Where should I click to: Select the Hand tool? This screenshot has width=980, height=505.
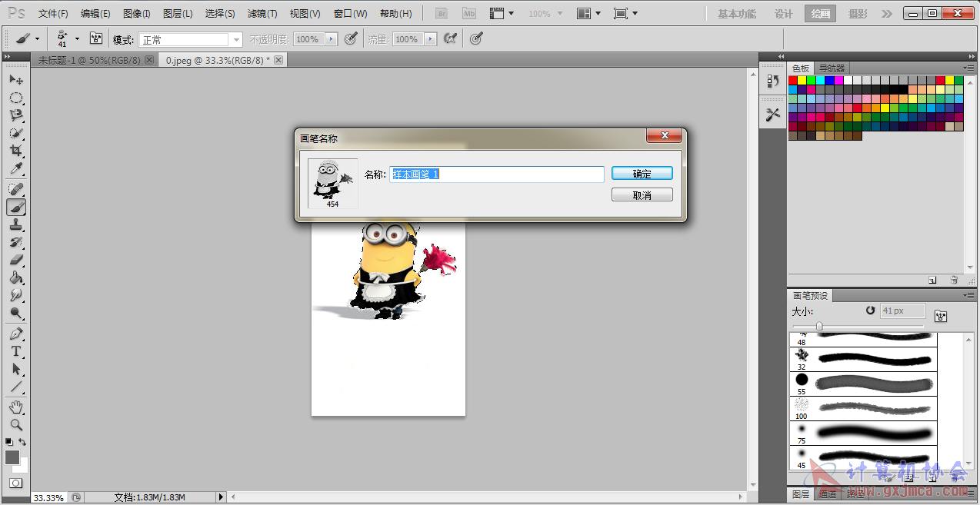pos(15,407)
